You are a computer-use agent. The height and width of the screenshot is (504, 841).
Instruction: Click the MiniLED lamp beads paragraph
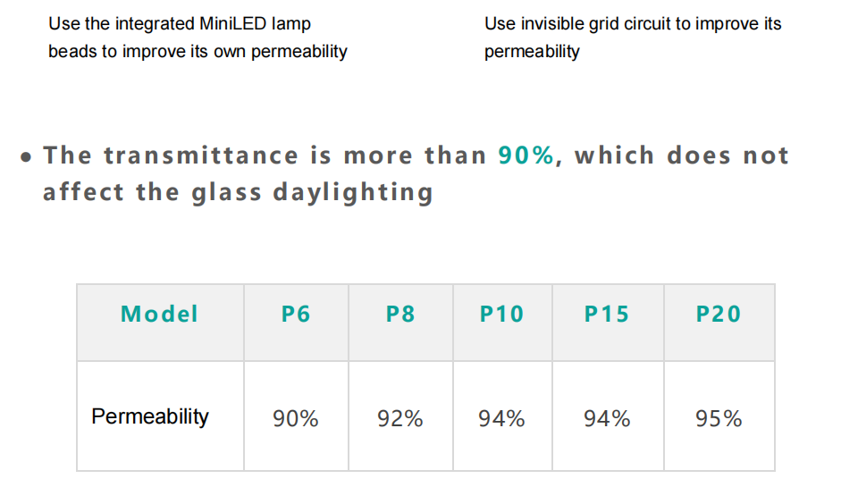(198, 38)
